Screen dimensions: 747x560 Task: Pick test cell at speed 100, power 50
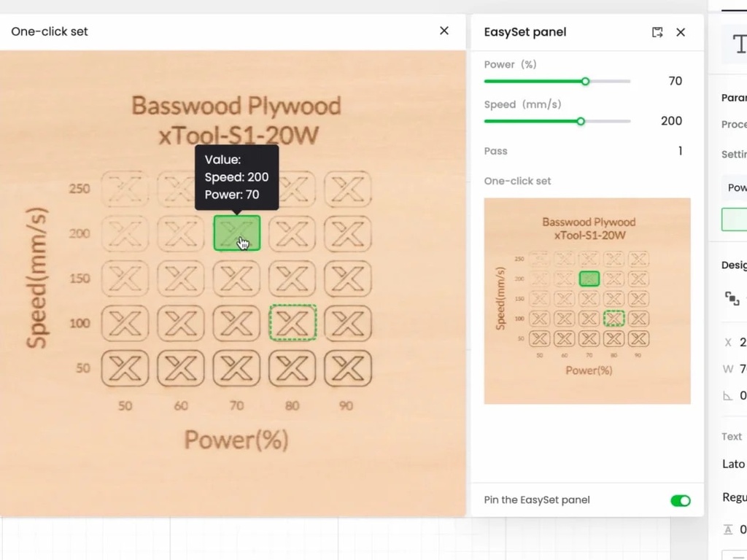click(125, 323)
